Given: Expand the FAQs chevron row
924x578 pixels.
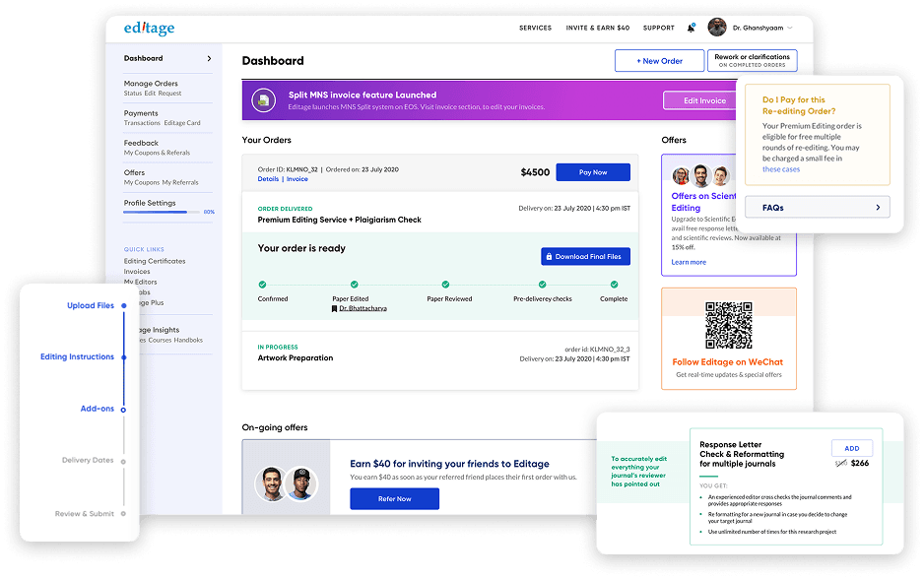Looking at the screenshot, I should tap(818, 208).
